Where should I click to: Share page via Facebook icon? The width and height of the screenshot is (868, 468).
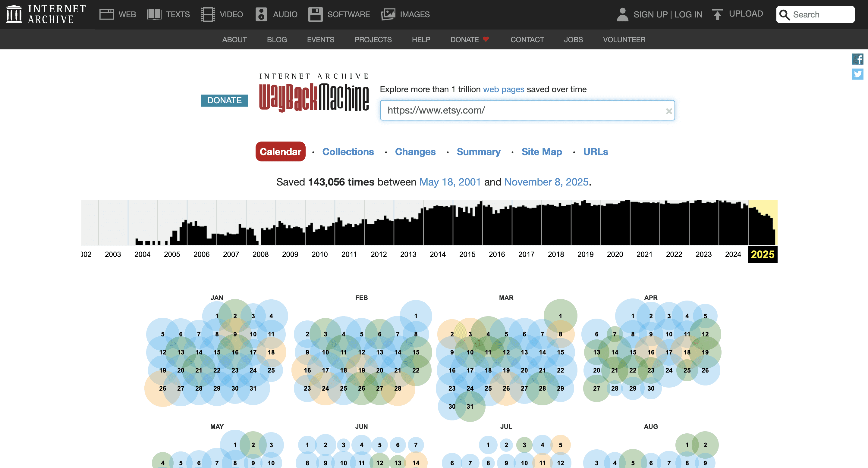pyautogui.click(x=857, y=59)
